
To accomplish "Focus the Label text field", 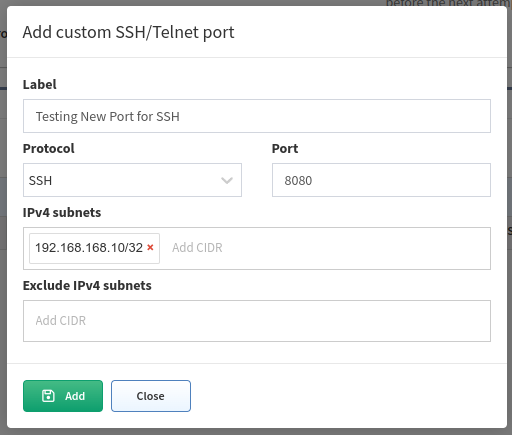I will [x=257, y=116].
